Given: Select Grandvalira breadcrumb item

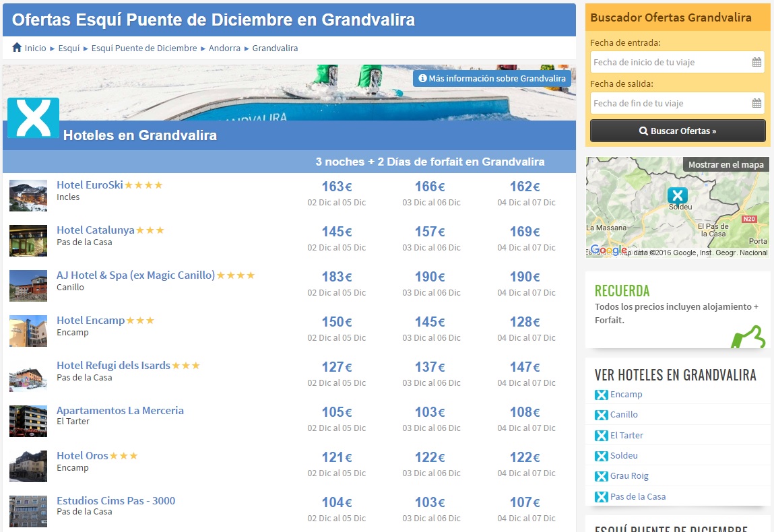Looking at the screenshot, I should coord(275,48).
